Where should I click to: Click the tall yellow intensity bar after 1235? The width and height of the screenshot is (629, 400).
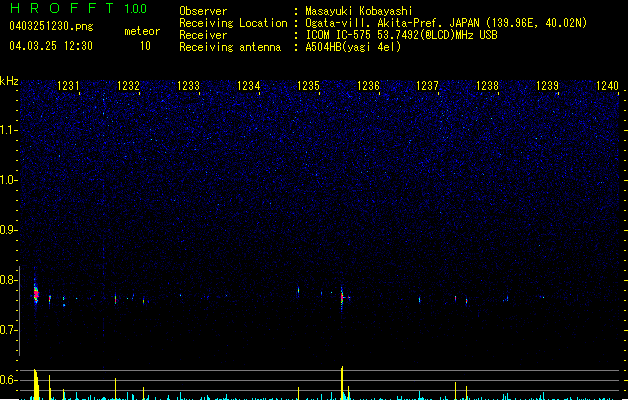click(x=342, y=383)
